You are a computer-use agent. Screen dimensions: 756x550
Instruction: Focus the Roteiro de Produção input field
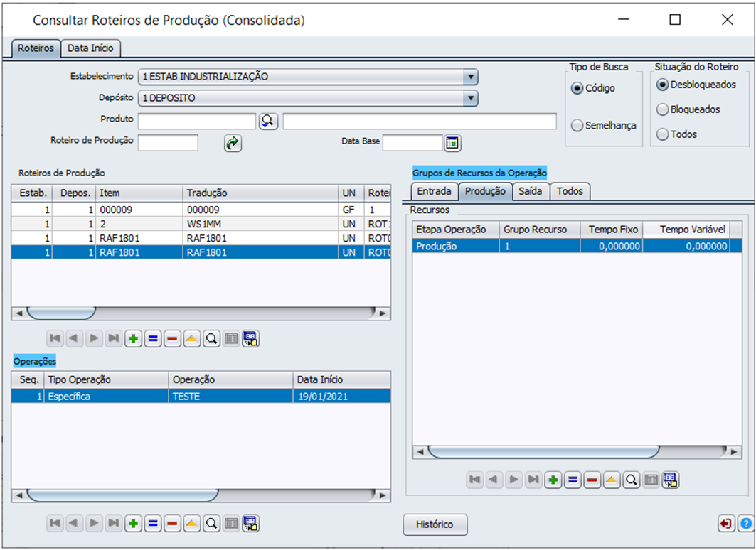tap(168, 143)
